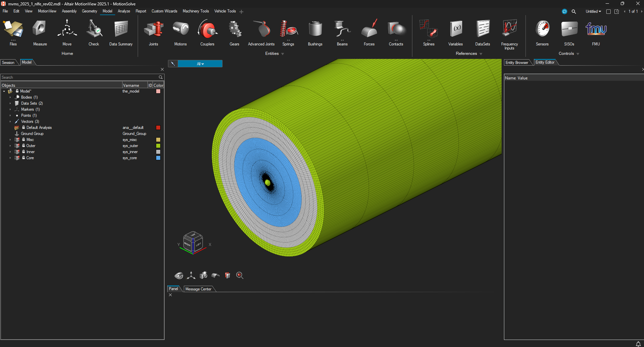Switch to the Message Center tab

point(198,289)
